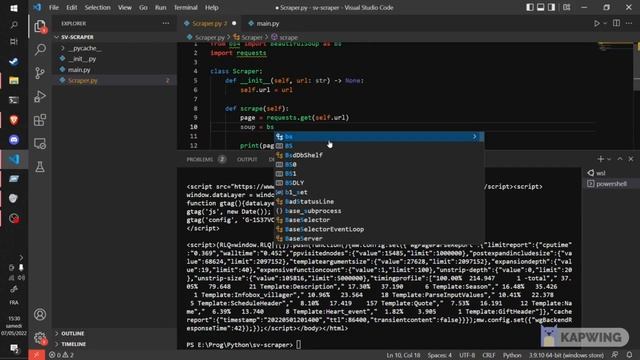Open the Edit menu
The width and height of the screenshot is (640, 360).
click(x=71, y=7)
